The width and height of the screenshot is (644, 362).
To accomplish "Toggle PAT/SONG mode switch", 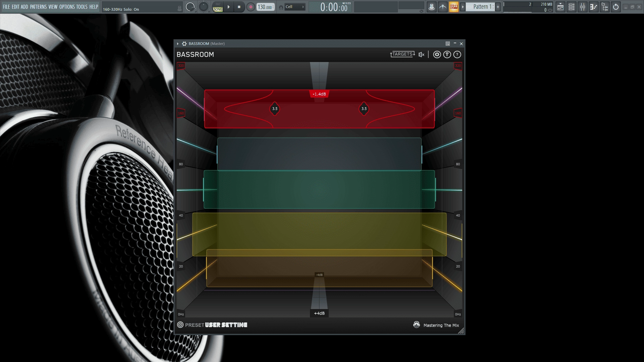I will pyautogui.click(x=218, y=7).
